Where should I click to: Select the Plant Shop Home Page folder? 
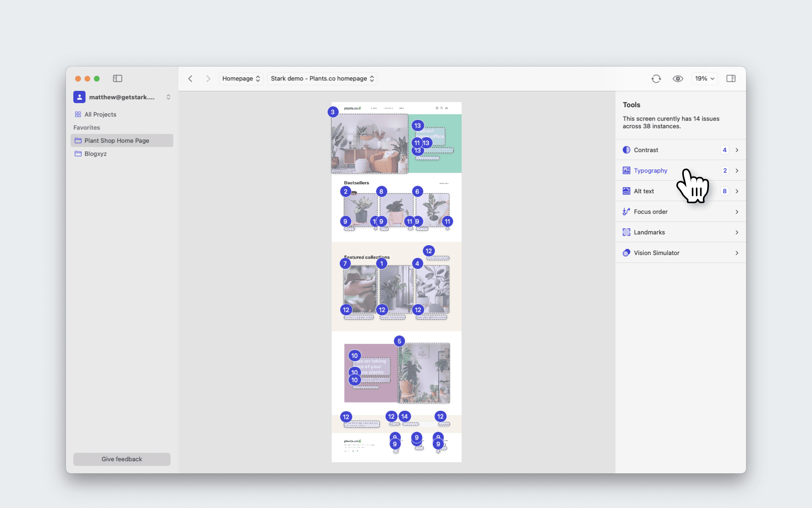(x=122, y=140)
